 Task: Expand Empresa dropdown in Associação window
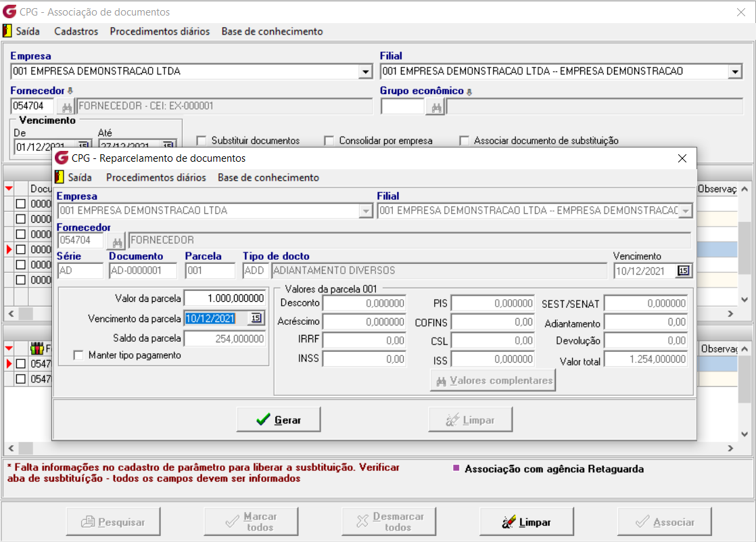click(x=365, y=72)
